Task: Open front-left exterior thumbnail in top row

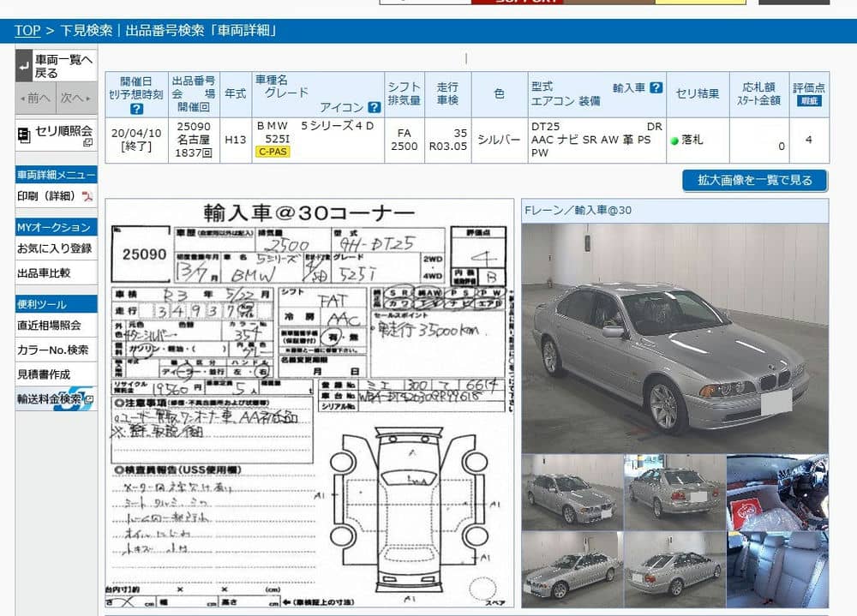Action: [x=572, y=492]
